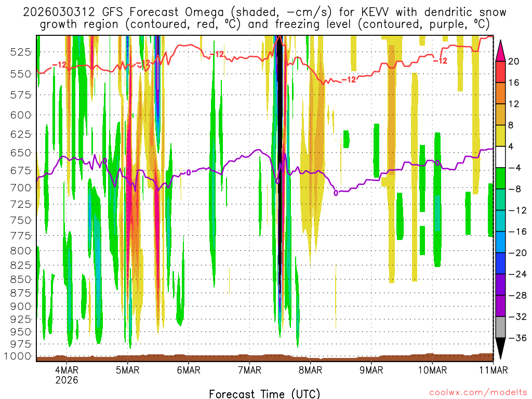This screenshot has height=399, width=532.
Task: Click the colorbar value label 20
Action: 514,61
